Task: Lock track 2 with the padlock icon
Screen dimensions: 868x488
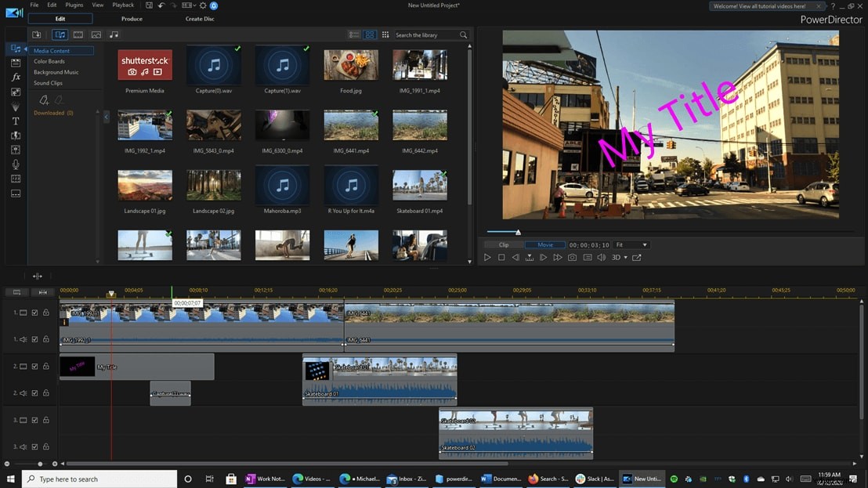Action: (x=45, y=366)
